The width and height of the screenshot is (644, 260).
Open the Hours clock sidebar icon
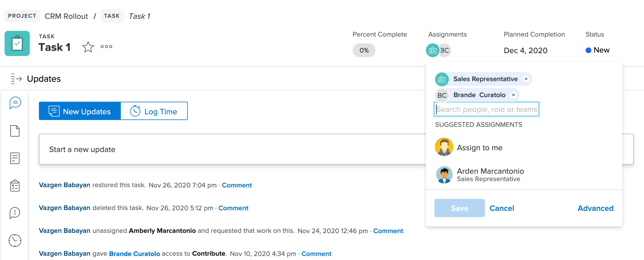click(x=15, y=241)
